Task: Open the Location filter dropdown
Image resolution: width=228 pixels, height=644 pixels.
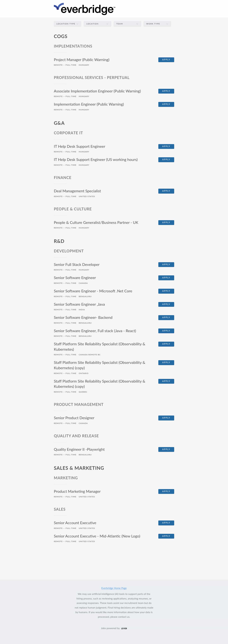Action: point(97,24)
